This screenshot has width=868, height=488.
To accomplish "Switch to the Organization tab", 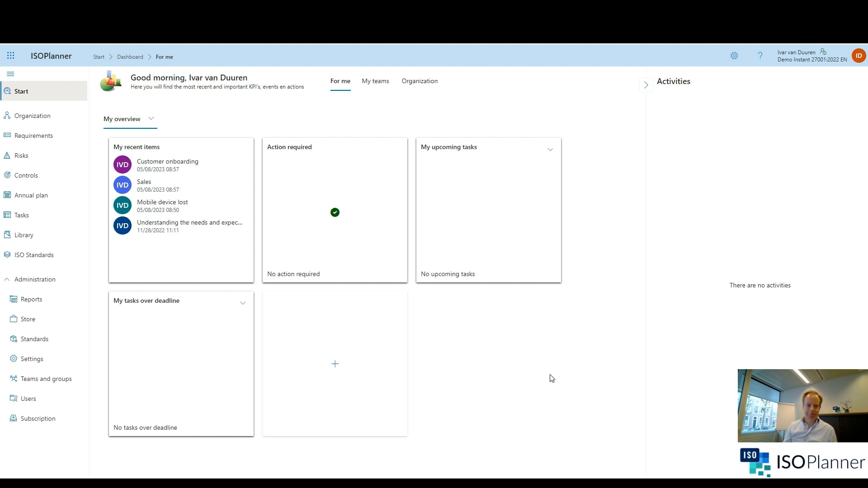I will (x=420, y=81).
